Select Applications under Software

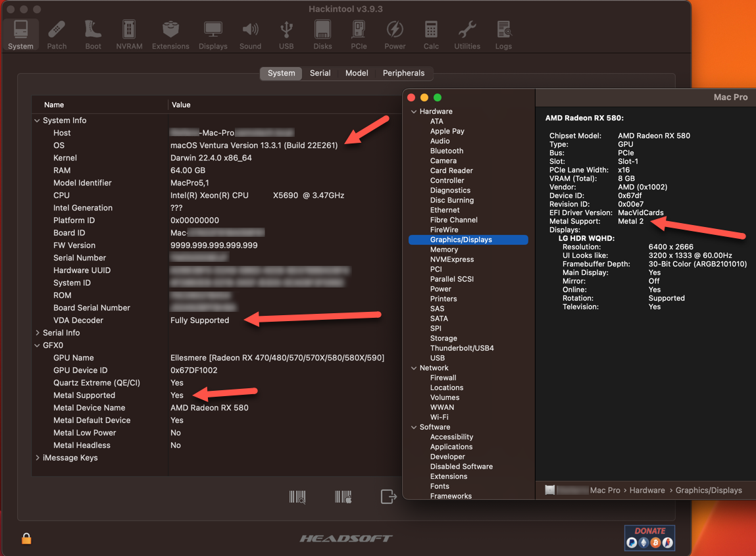451,447
